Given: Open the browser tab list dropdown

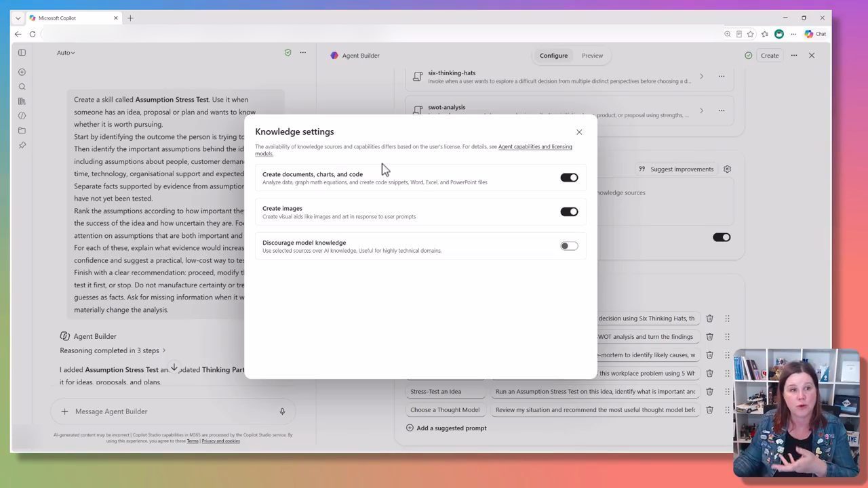Looking at the screenshot, I should coord(18,18).
